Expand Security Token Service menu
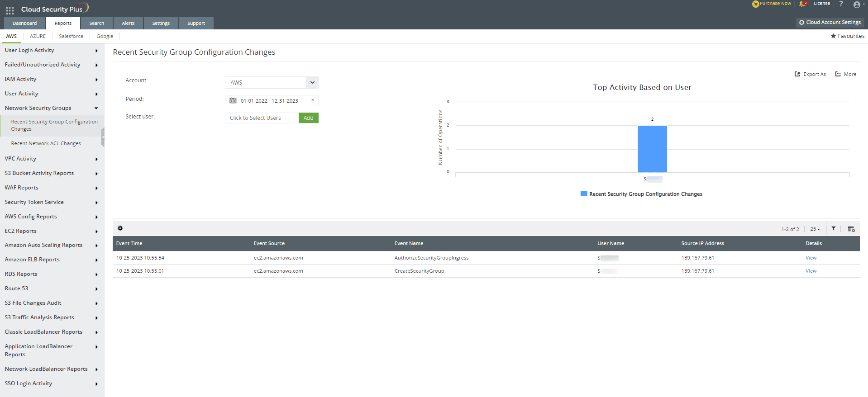Viewport: 868px width, 397px height. click(x=52, y=202)
